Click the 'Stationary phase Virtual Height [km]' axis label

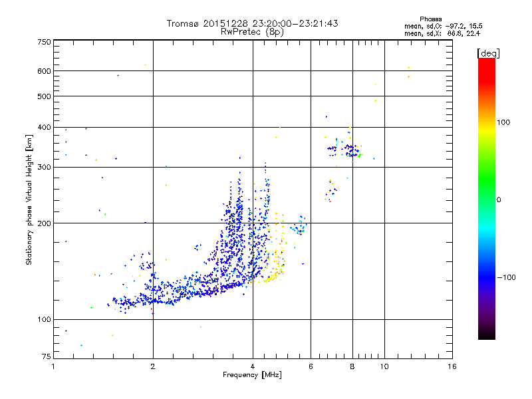coord(29,200)
